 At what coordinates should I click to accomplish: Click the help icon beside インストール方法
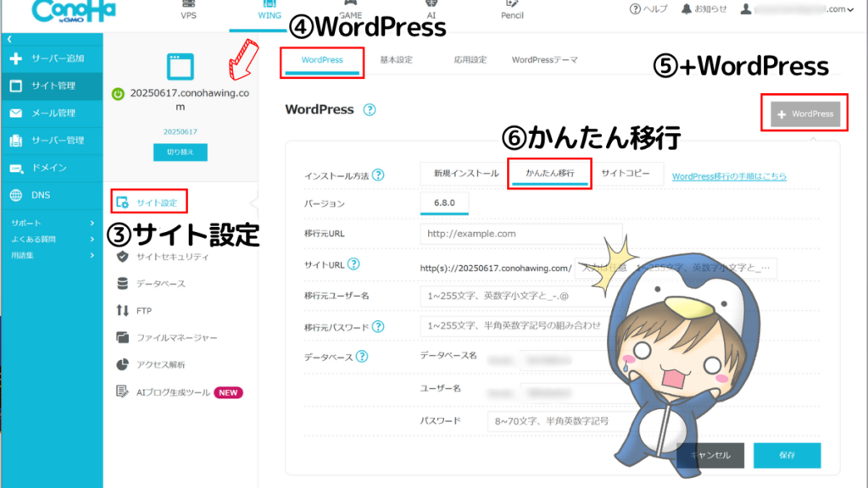click(x=378, y=175)
